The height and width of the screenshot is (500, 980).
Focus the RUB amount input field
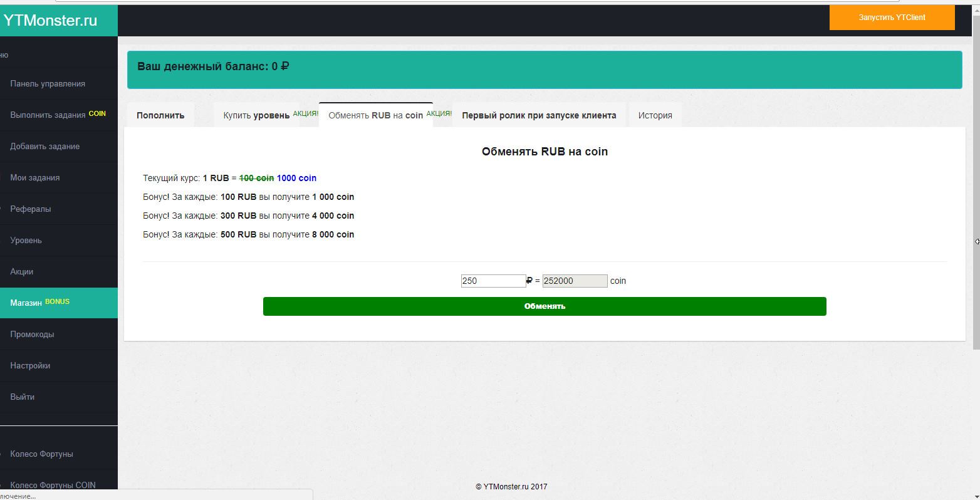[x=493, y=281]
